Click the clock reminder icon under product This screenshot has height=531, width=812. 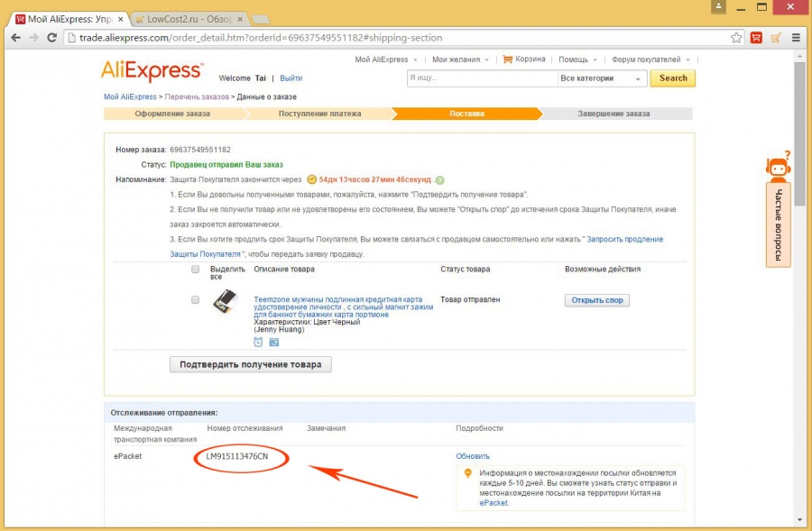click(258, 342)
